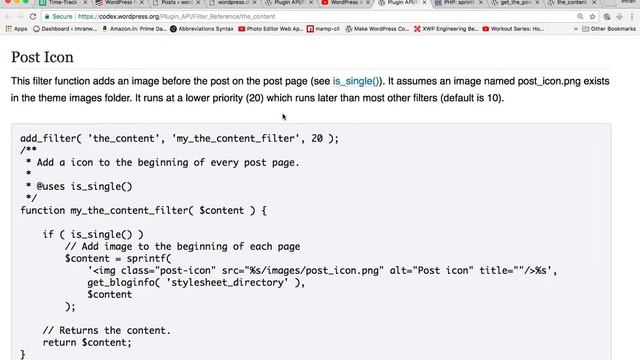Open Abbreviations Syntax bookmark
The image size is (640, 360).
202,29
